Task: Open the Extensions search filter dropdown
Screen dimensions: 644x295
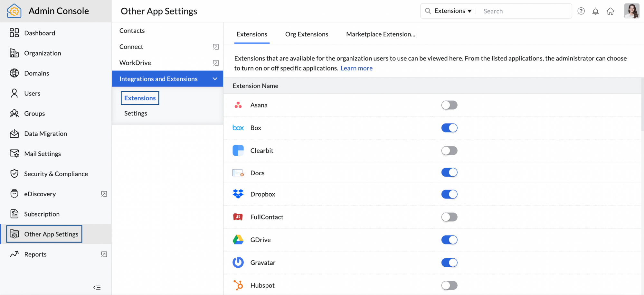Action: (x=452, y=11)
